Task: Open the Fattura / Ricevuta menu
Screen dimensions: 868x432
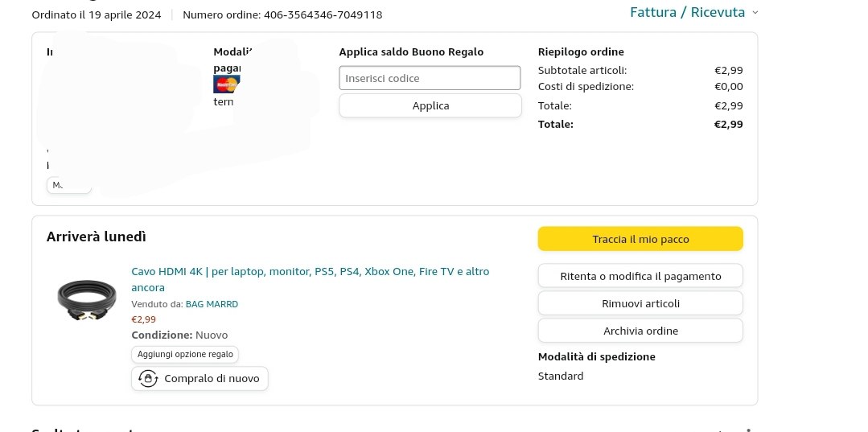Action: 687,12
